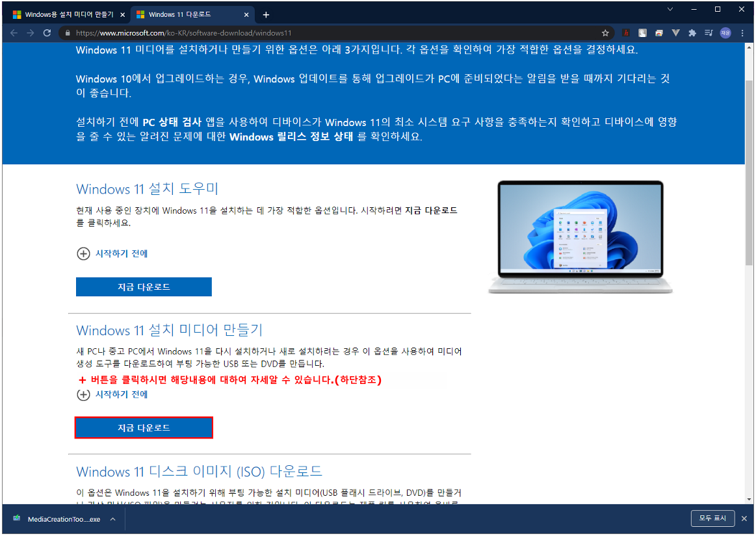Open the Extensions puzzle piece menu

692,32
